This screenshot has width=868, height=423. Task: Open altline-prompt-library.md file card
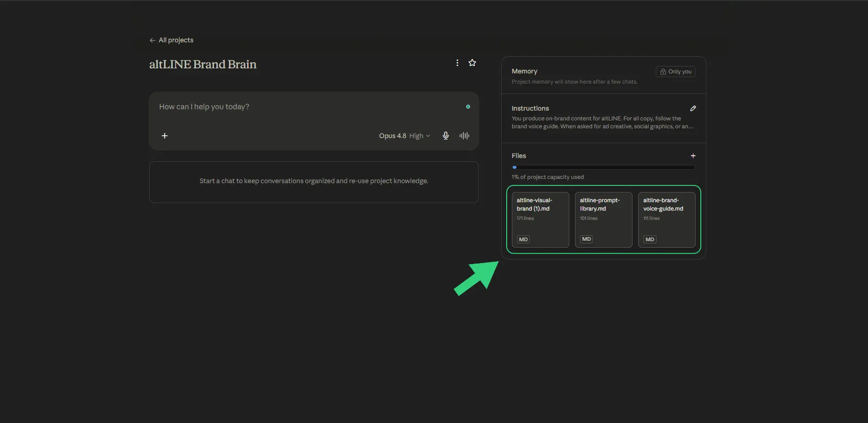pyautogui.click(x=604, y=220)
